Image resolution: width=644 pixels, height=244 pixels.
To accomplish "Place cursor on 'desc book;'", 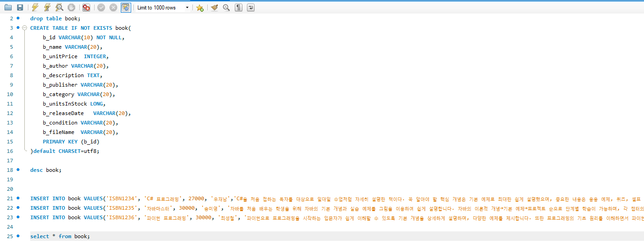I will 46,170.
